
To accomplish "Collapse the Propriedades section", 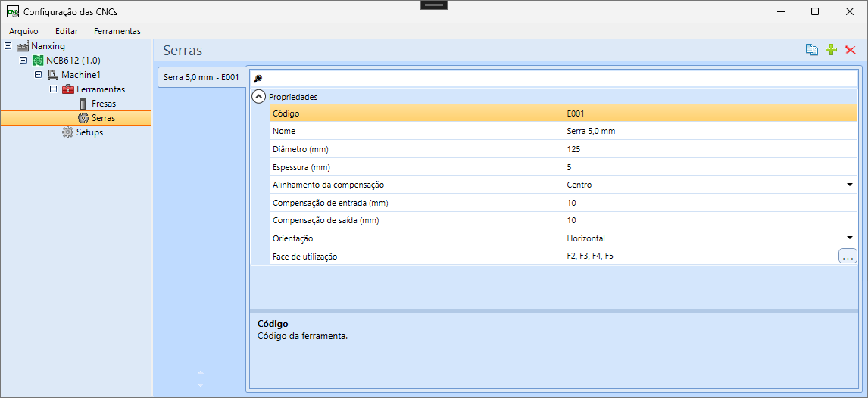I will point(259,97).
